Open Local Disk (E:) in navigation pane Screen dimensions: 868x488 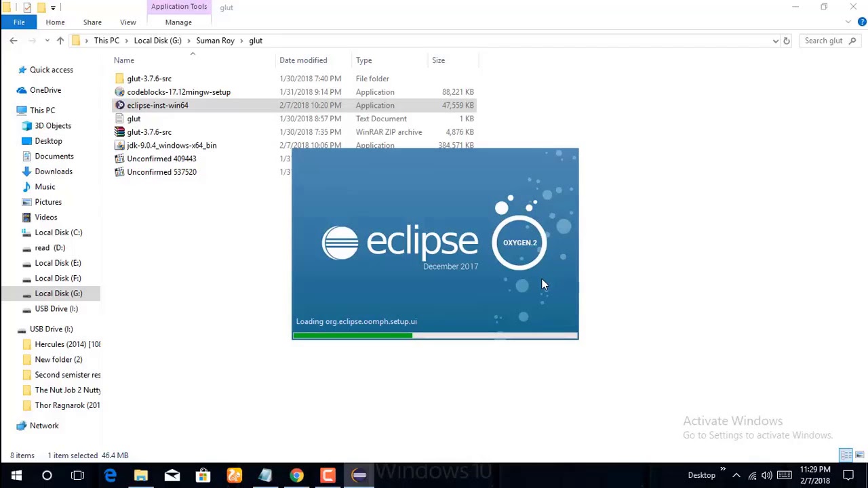58,263
